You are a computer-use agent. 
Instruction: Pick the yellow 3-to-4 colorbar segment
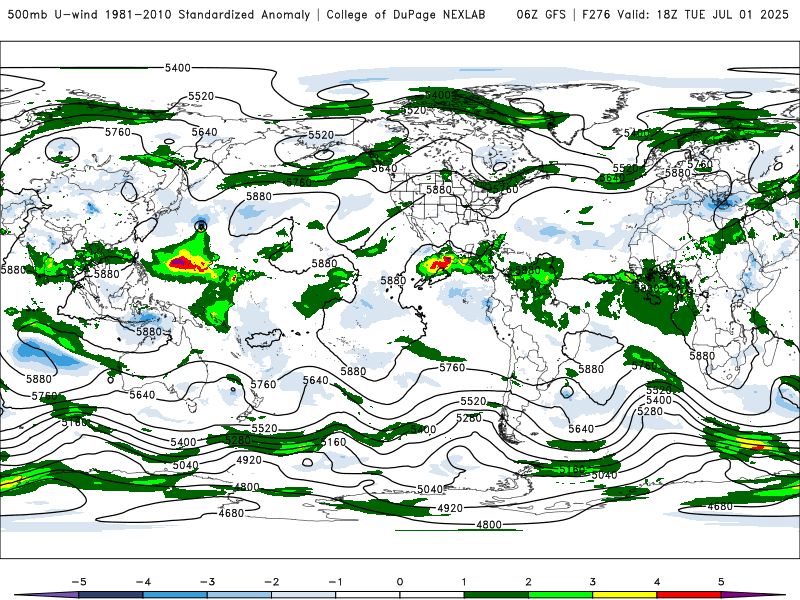624,595
